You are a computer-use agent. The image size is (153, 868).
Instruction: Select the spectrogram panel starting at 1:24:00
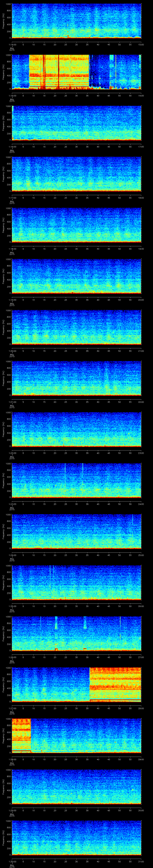click(77, 531)
